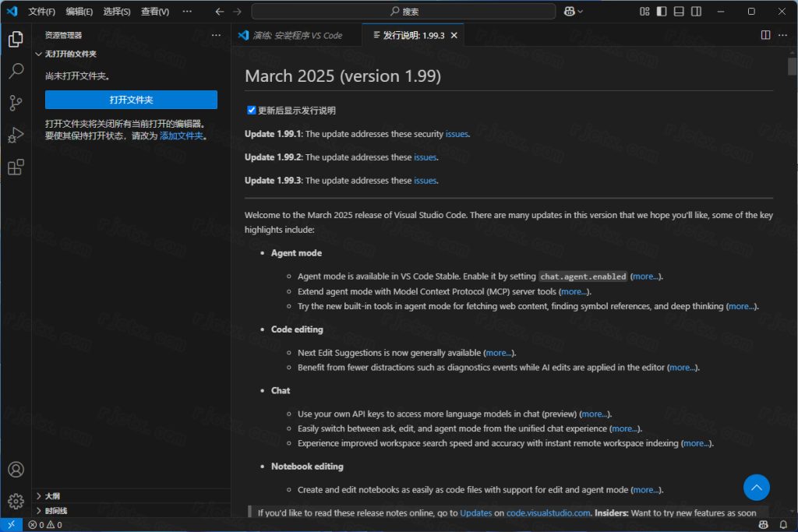Viewport: 798px width, 532px height.
Task: Open the Manage gear icon
Action: point(16,502)
